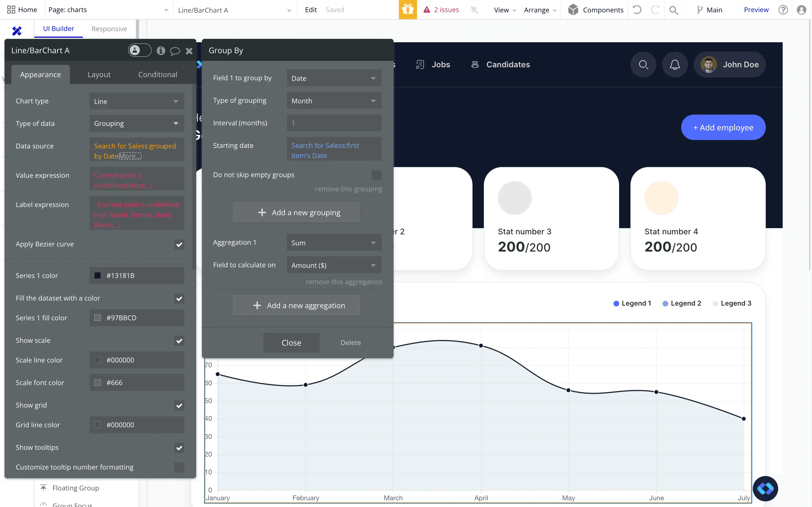Enable Do not skip empty groups
The height and width of the screenshot is (507, 812).
[376, 175]
